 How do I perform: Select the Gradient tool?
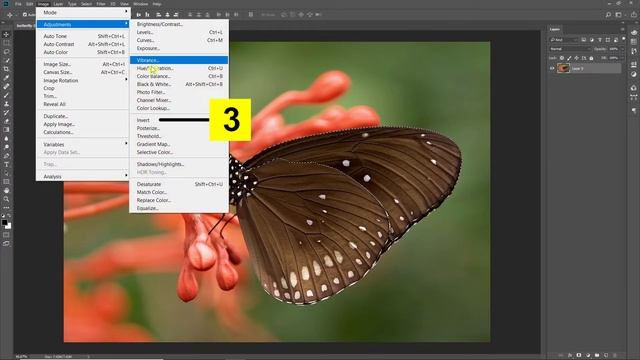[x=6, y=130]
